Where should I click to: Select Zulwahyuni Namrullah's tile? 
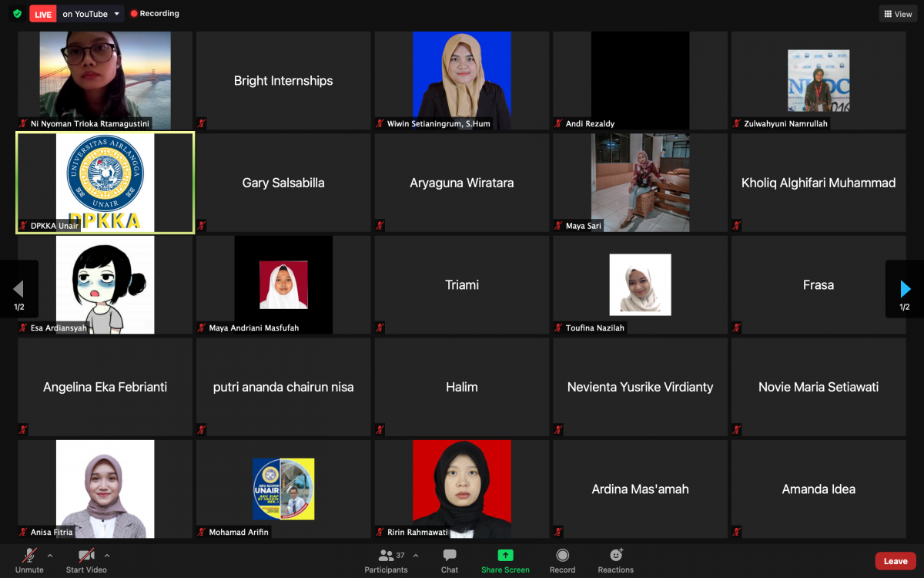(819, 80)
